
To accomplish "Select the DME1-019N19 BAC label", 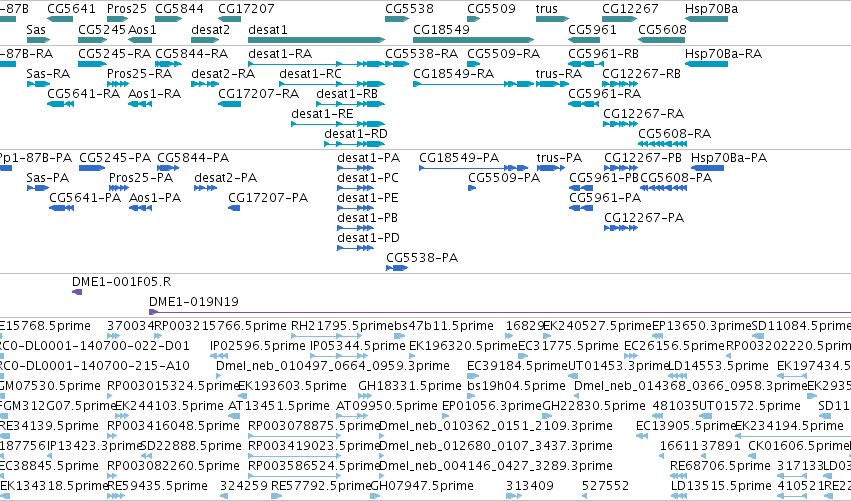I will 194,302.
